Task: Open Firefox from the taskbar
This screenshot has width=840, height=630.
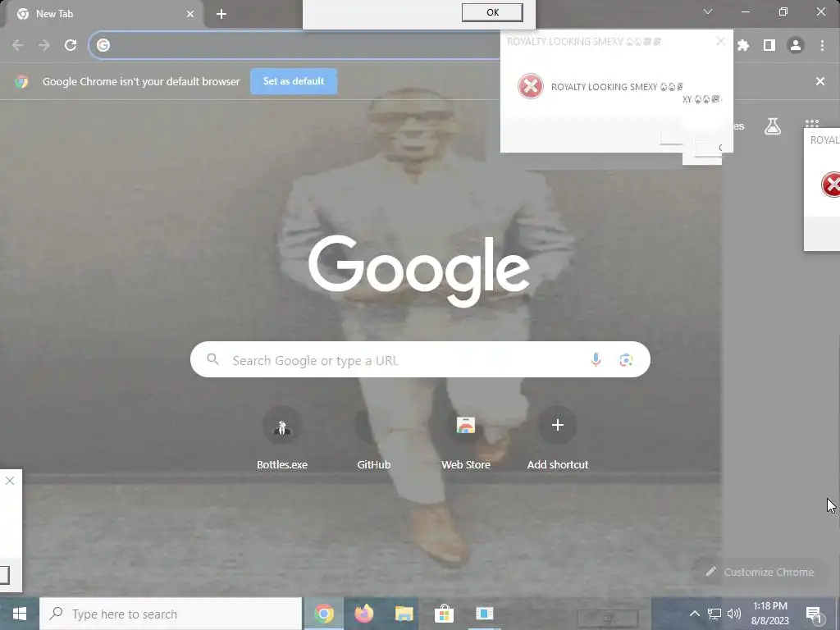Action: click(x=363, y=614)
